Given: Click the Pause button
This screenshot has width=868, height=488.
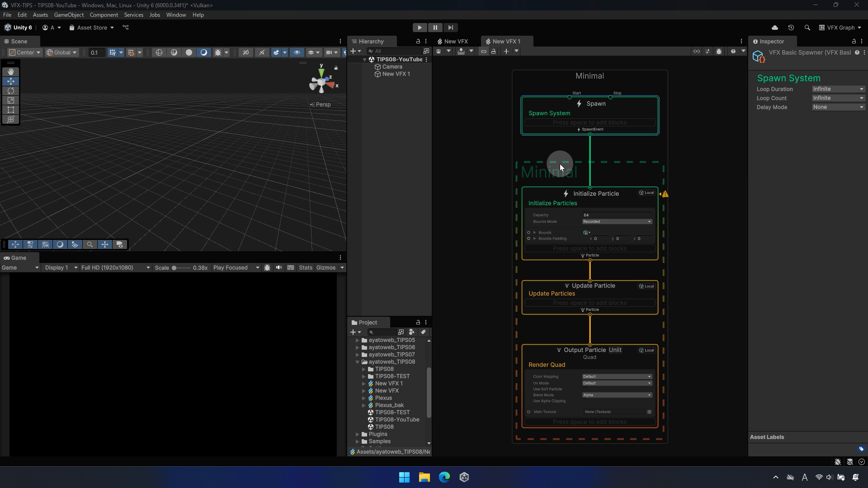Looking at the screenshot, I should pos(435,28).
